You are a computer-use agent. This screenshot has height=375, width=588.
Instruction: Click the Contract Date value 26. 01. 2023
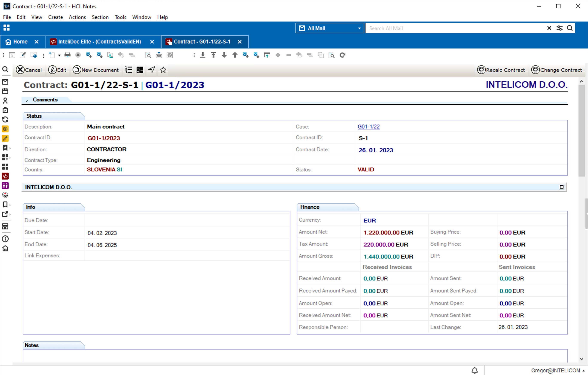pos(376,150)
